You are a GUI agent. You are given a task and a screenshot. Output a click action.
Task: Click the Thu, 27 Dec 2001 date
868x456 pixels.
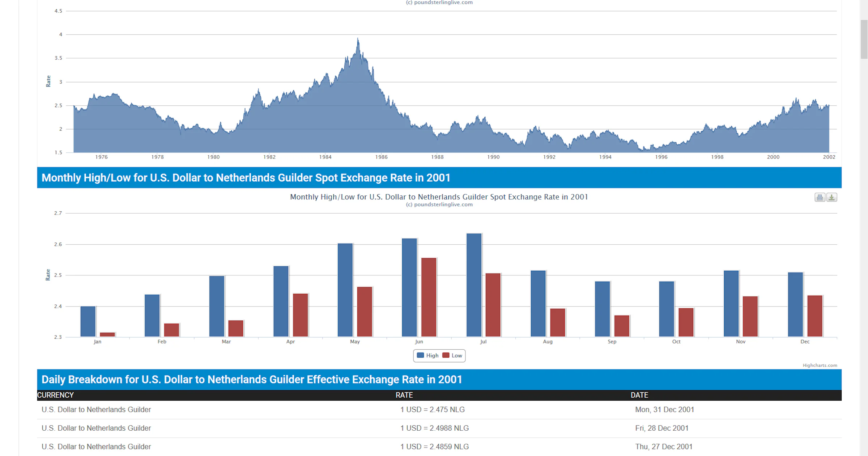tap(664, 447)
